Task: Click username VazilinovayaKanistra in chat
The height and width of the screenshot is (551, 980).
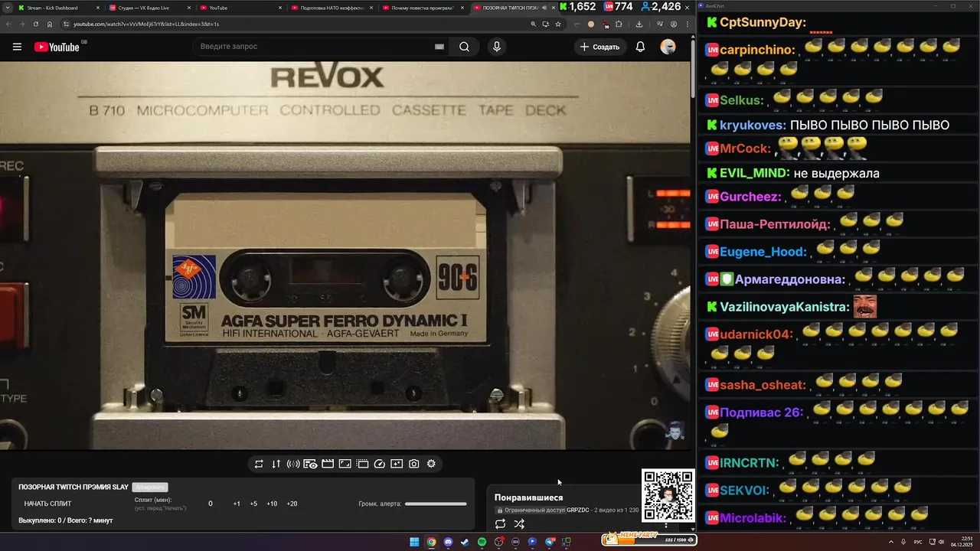Action: tap(785, 307)
